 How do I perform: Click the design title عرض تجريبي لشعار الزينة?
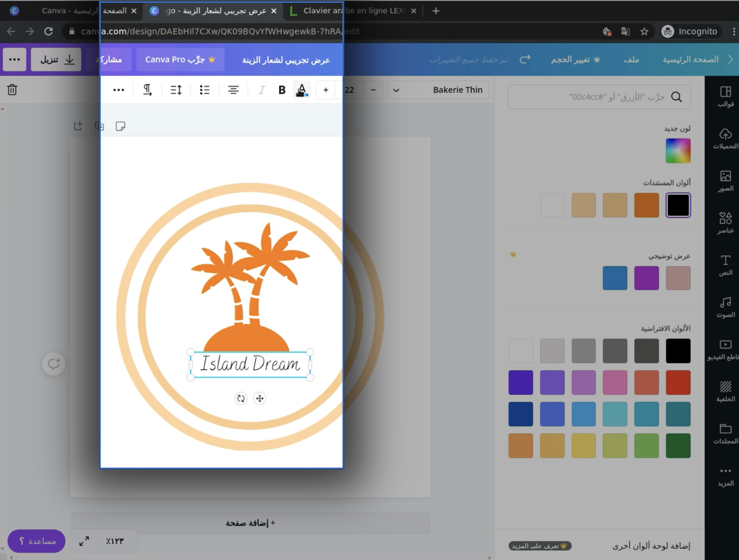pyautogui.click(x=286, y=60)
